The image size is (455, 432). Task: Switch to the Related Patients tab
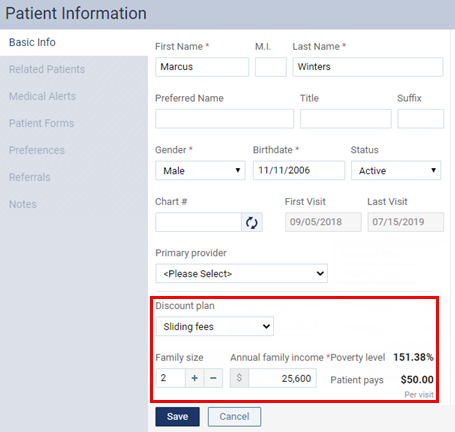coord(47,69)
